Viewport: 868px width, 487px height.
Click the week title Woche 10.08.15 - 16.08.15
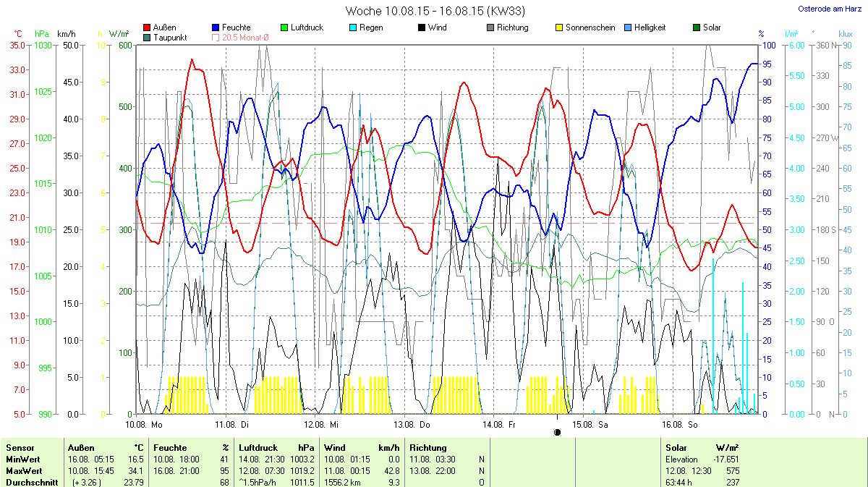(x=435, y=11)
